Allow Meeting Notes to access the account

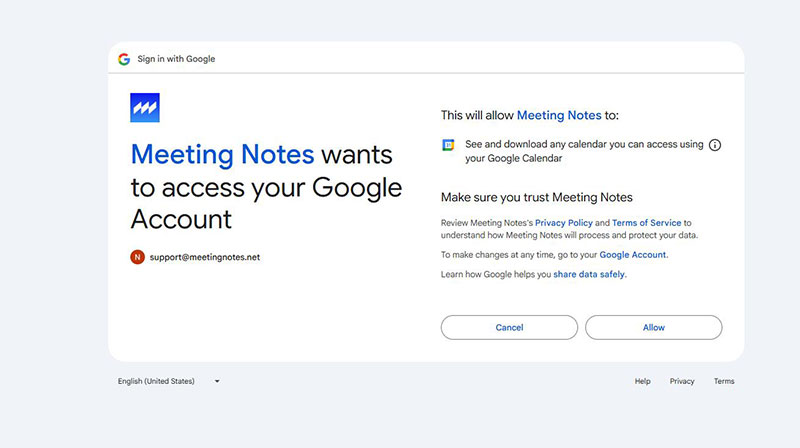click(653, 327)
